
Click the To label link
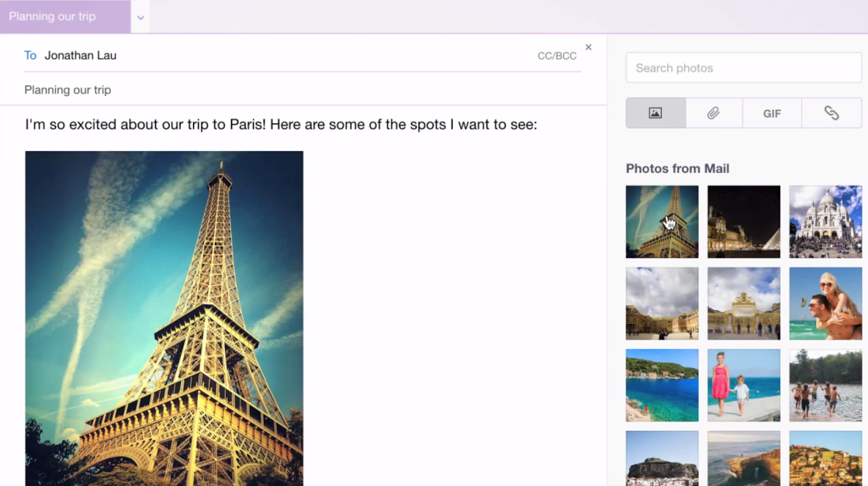pos(30,55)
